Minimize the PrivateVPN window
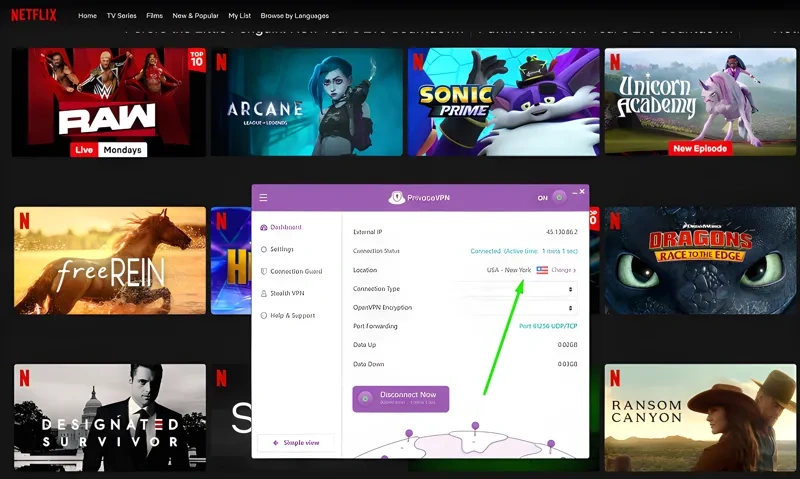Screen dimensions: 800x479 coord(574,193)
